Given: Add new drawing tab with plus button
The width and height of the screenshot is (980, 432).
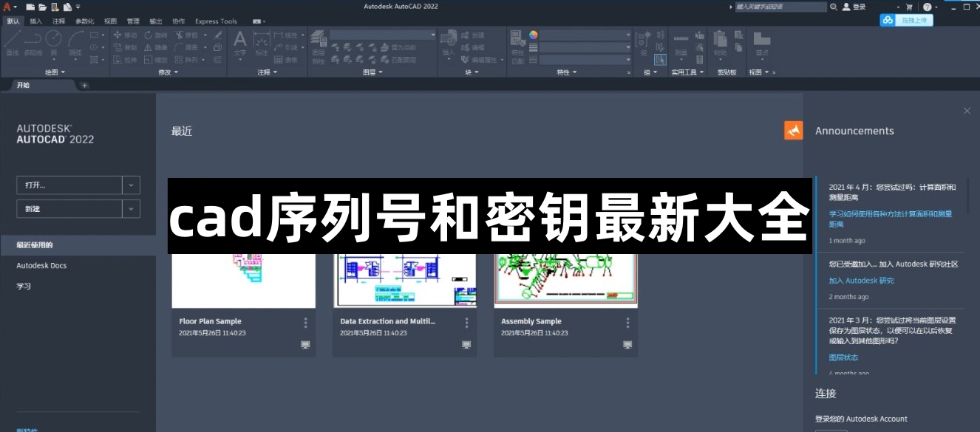Looking at the screenshot, I should [84, 86].
